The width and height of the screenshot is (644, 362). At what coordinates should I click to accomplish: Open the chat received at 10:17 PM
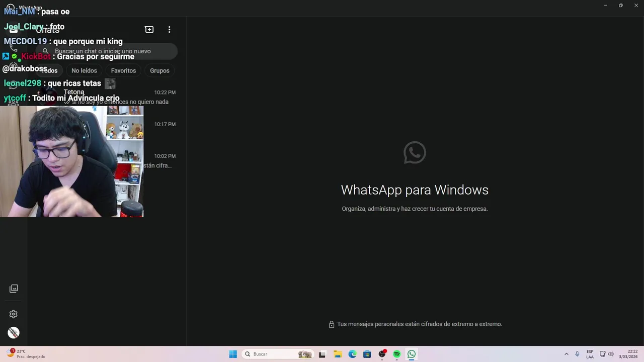click(107, 129)
